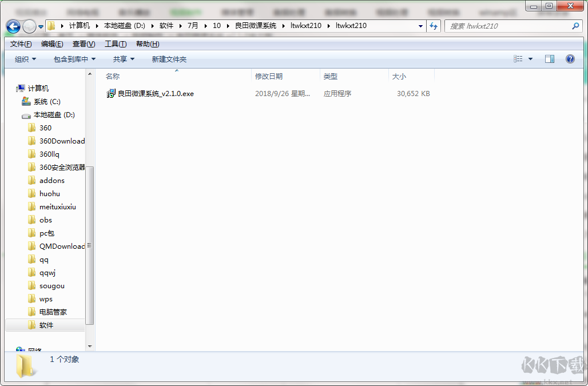
Task: Click the search magnifier in the search box
Action: tap(574, 26)
